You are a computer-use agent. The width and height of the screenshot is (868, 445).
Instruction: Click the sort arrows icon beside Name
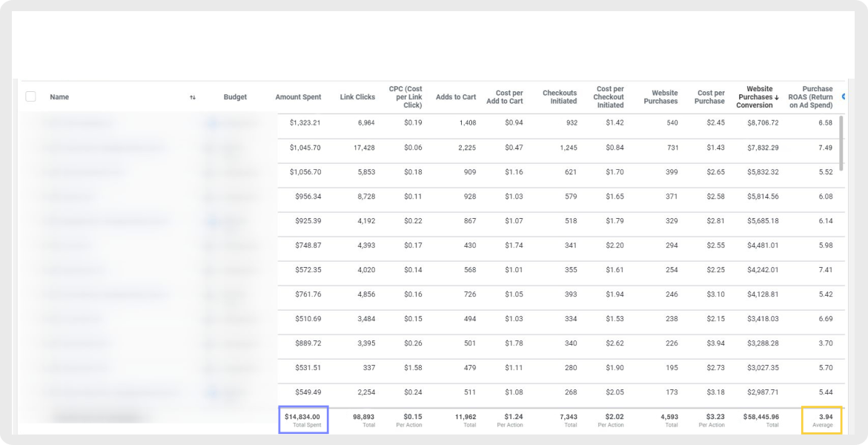tap(193, 97)
